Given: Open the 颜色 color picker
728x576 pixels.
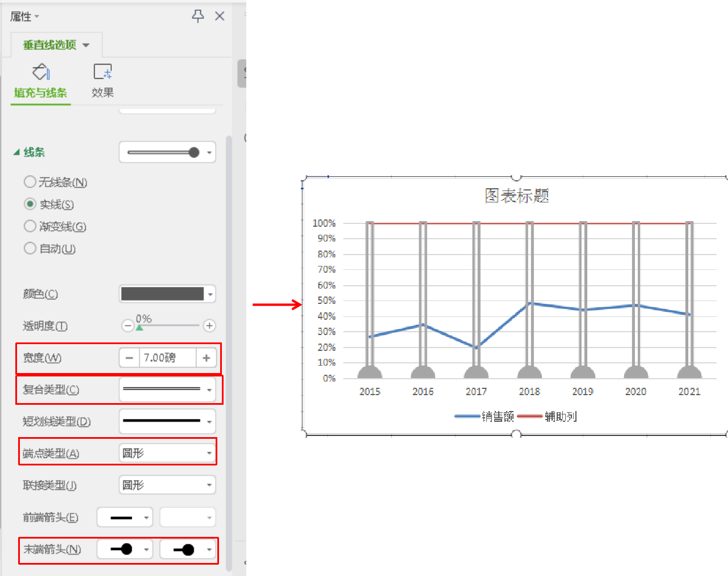Looking at the screenshot, I should [x=167, y=294].
